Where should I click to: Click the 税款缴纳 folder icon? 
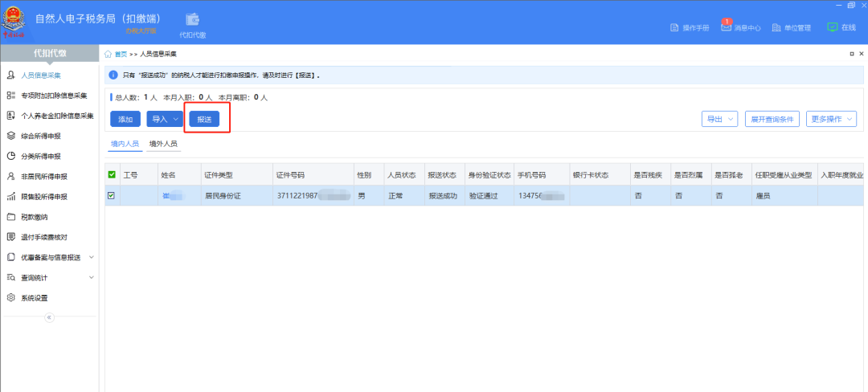coord(10,217)
